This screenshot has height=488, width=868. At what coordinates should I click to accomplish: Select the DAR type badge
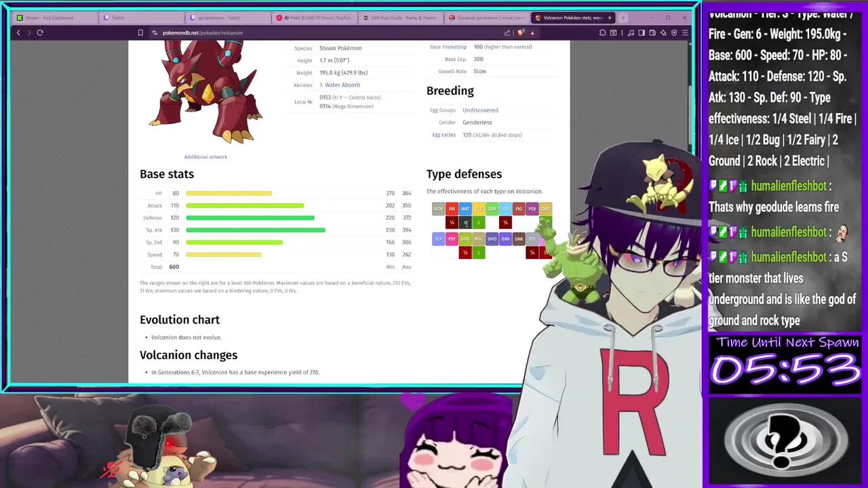tap(519, 239)
